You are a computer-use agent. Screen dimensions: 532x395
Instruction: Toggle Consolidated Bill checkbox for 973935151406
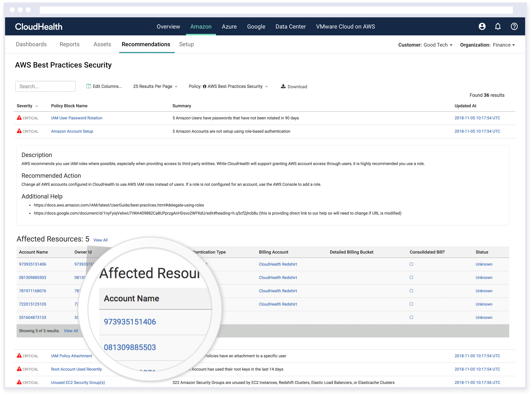coord(411,264)
